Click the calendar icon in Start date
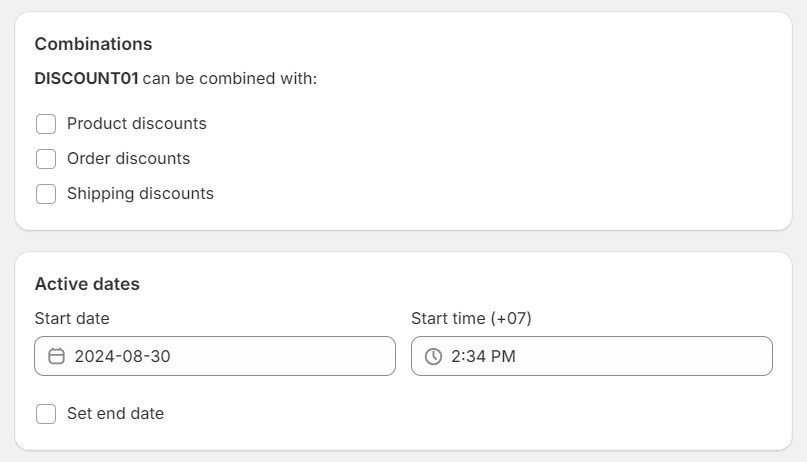Screen dimensions: 807x462 [57, 356]
